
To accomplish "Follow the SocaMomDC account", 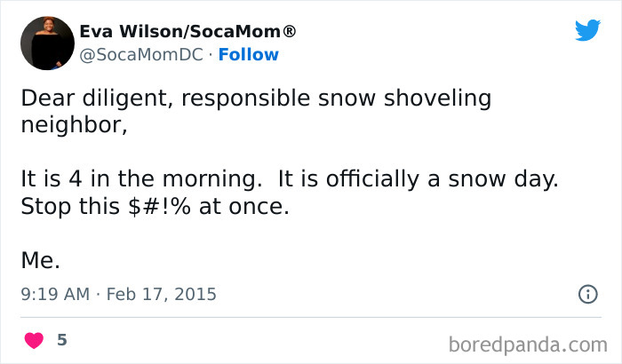I will pyautogui.click(x=249, y=55).
